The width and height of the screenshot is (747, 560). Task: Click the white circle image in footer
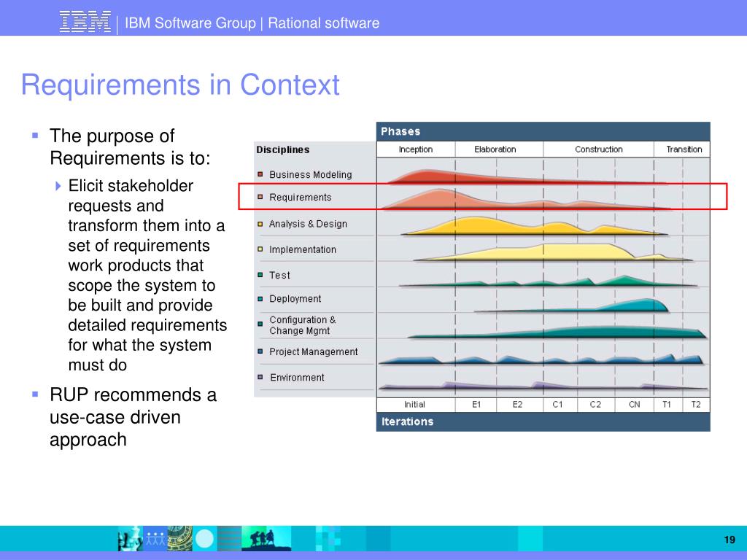coord(205,539)
